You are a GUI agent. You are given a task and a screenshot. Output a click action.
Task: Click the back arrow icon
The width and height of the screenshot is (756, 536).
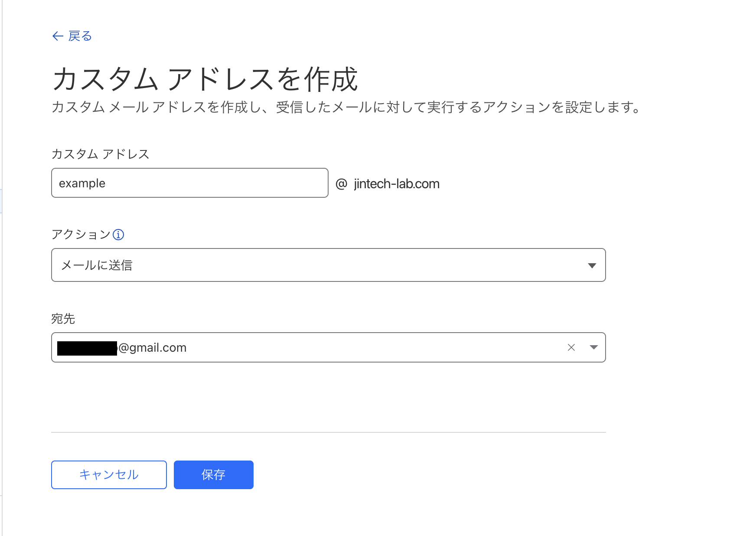pos(58,36)
